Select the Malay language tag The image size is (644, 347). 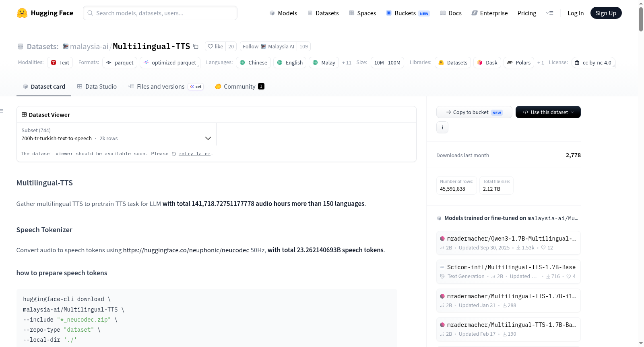pos(324,62)
